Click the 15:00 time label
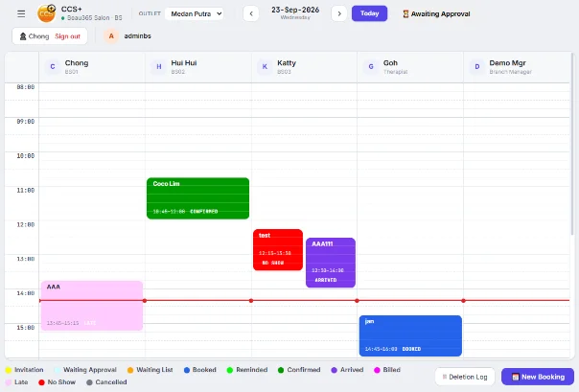Viewport: 579px width, 392px height. click(26, 328)
